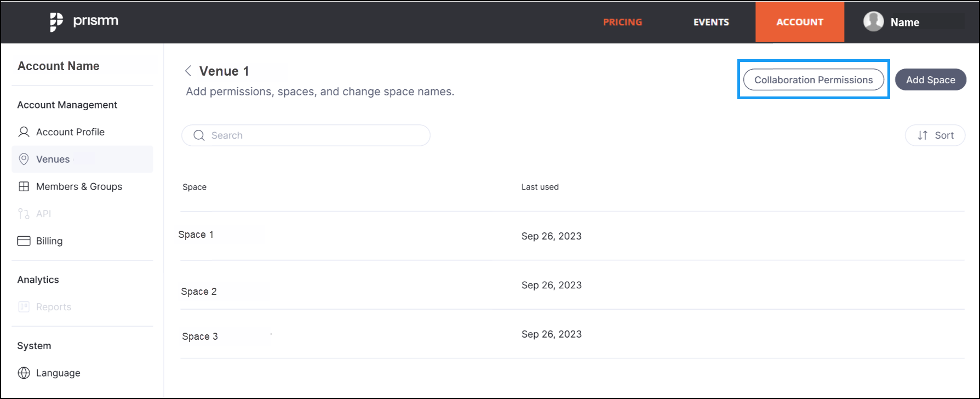
Task: Click the Billing credit card icon
Action: 24,241
